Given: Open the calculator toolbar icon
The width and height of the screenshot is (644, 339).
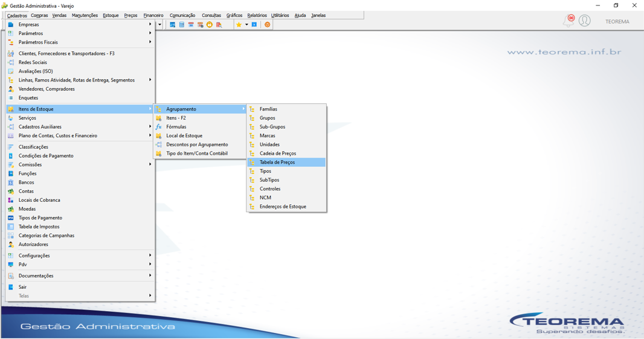Looking at the screenshot, I should pos(181,25).
